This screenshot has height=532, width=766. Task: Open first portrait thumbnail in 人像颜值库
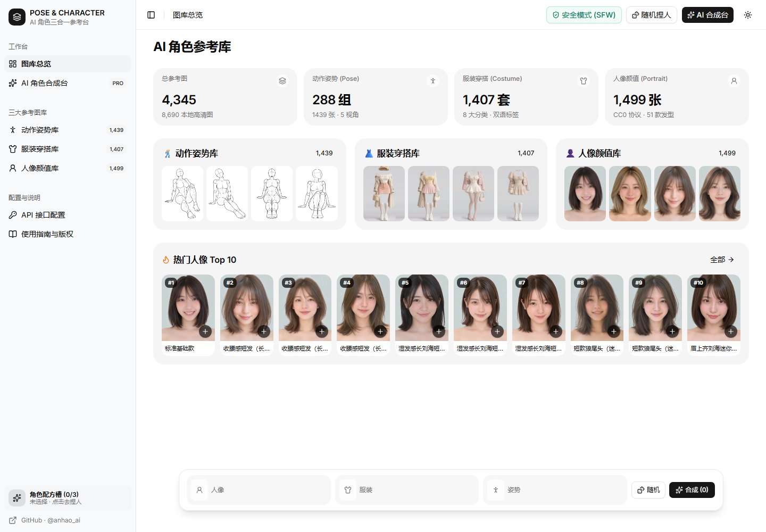point(585,194)
